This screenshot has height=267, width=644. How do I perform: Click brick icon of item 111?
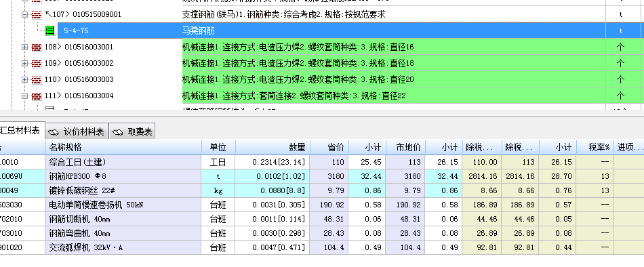pos(37,96)
